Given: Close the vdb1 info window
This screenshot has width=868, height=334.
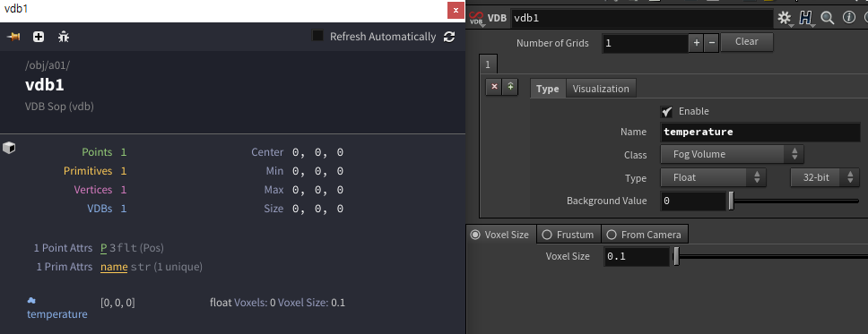Looking at the screenshot, I should click(x=456, y=11).
